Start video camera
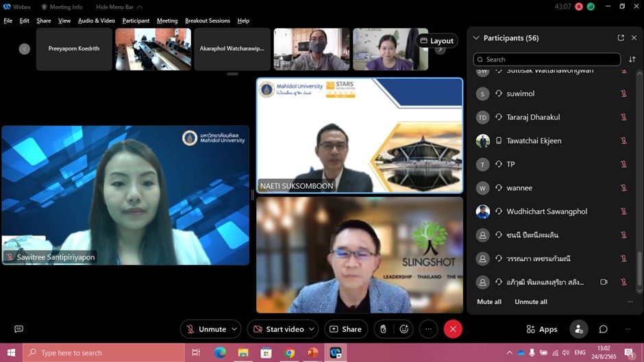The height and width of the screenshot is (362, 644). [x=277, y=329]
